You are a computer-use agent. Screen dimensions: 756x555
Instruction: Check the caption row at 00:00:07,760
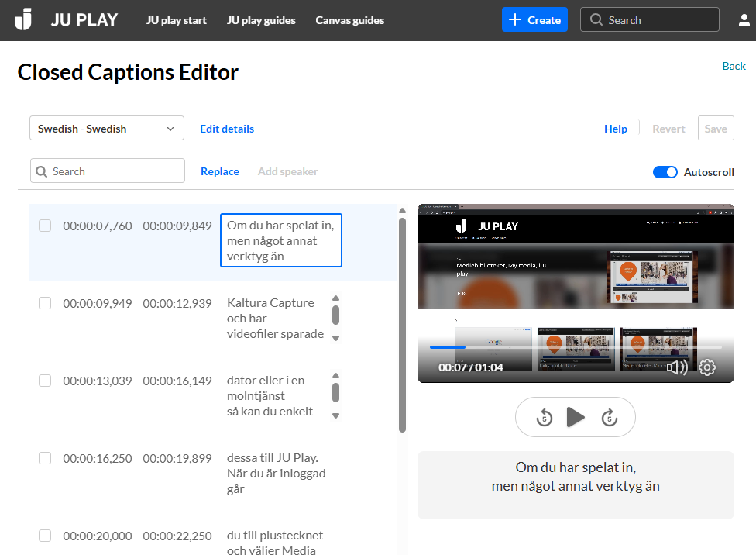click(45, 226)
